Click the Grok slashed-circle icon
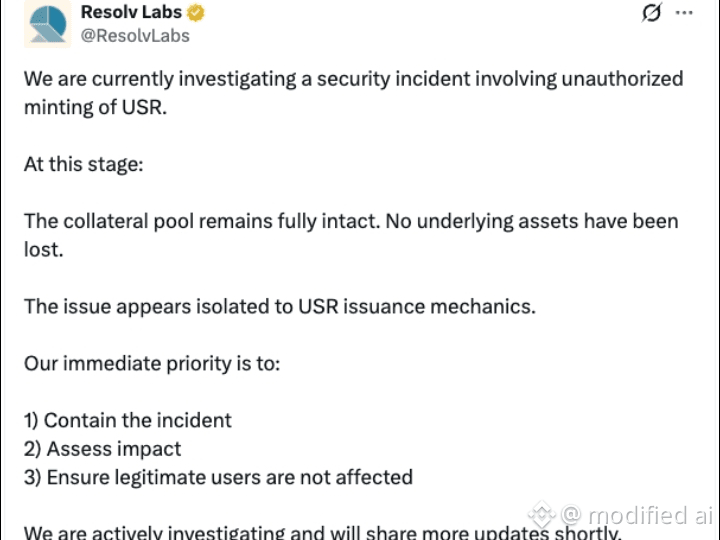Image resolution: width=720 pixels, height=540 pixels. tap(652, 12)
